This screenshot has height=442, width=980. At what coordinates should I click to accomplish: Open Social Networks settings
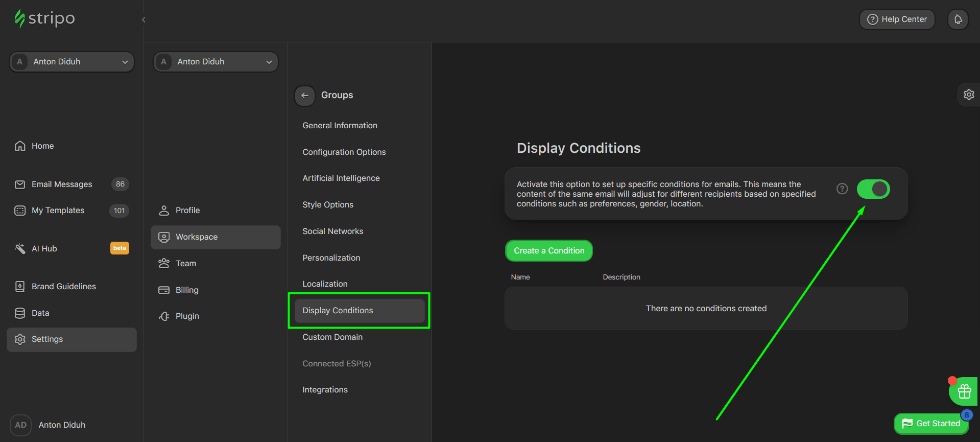click(x=332, y=231)
